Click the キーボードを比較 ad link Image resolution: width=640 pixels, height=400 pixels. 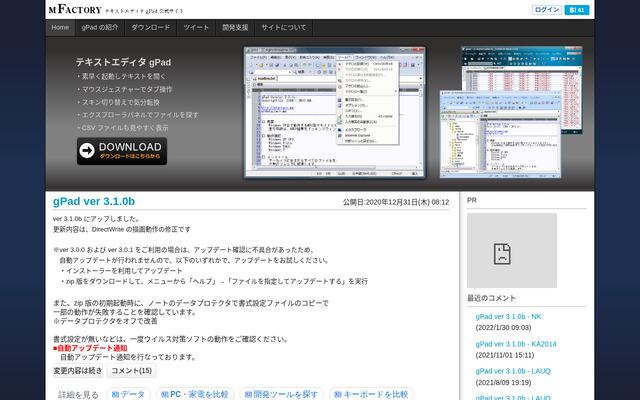point(371,394)
